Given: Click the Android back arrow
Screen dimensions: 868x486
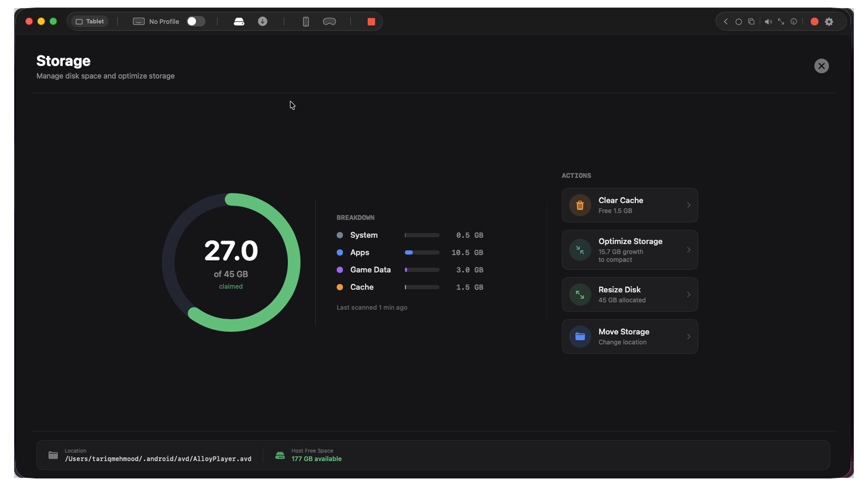Looking at the screenshot, I should click(726, 22).
